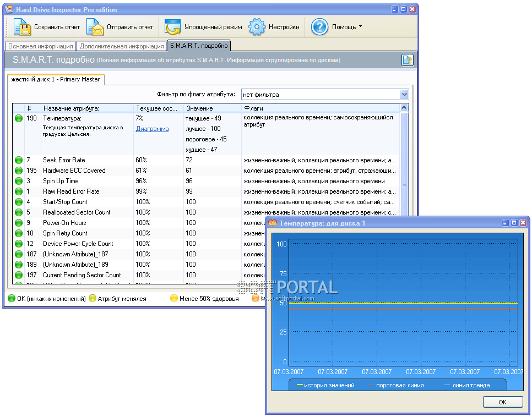Viewport: 532px width, 417px height.
Task: Click the Help question mark icon
Action: pos(319,27)
